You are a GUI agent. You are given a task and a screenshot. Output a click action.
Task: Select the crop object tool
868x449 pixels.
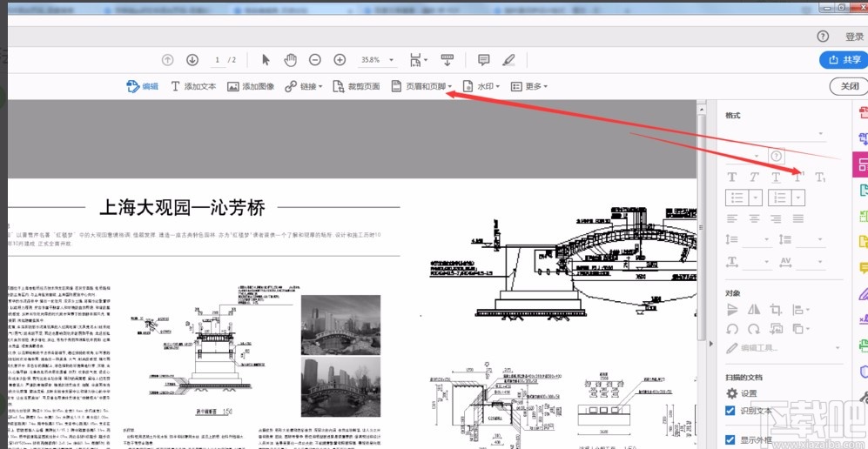coord(776,310)
